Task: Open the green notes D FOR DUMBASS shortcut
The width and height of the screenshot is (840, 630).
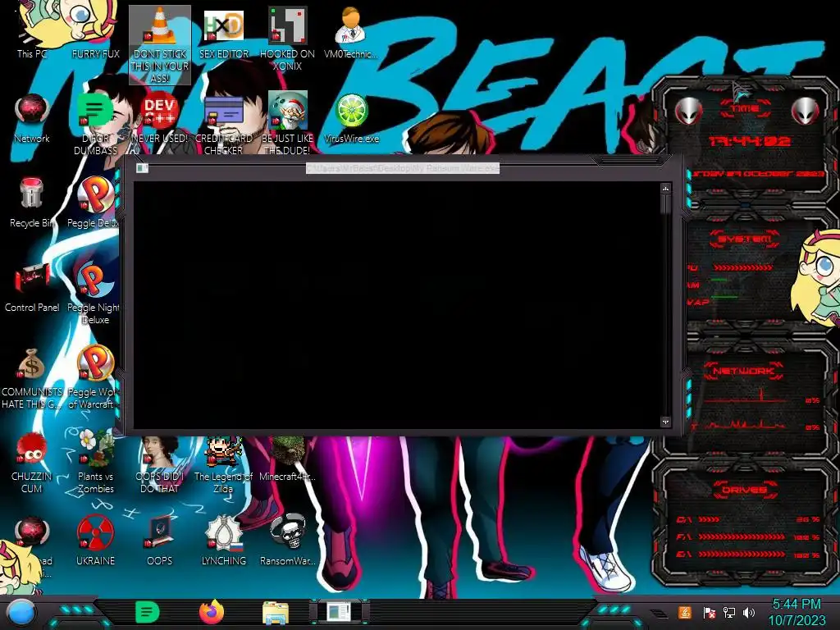Action: point(95,125)
